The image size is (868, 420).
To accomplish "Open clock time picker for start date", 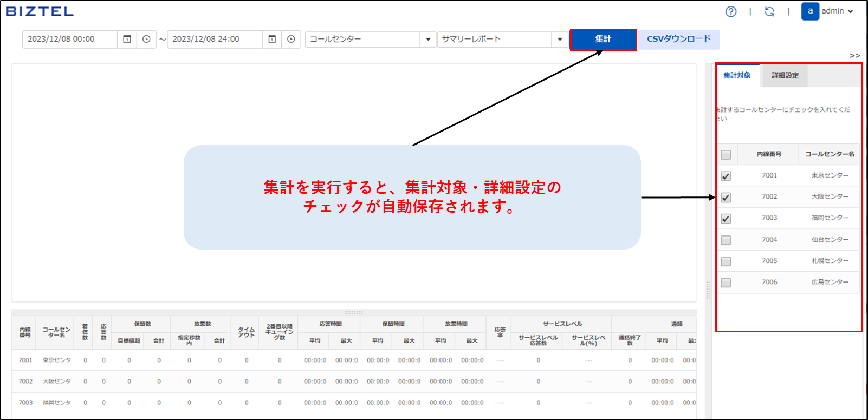I will (146, 39).
